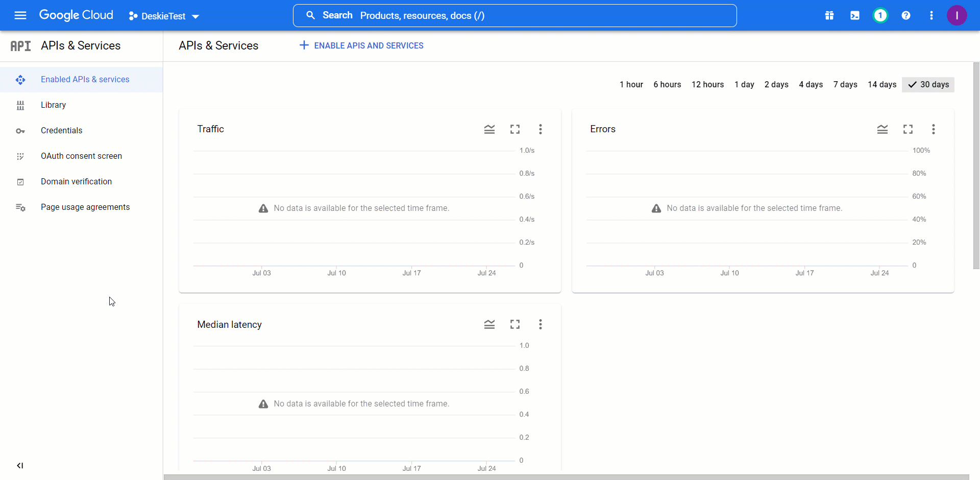
Task: Expand Traffic chart to fullscreen
Action: click(x=515, y=129)
